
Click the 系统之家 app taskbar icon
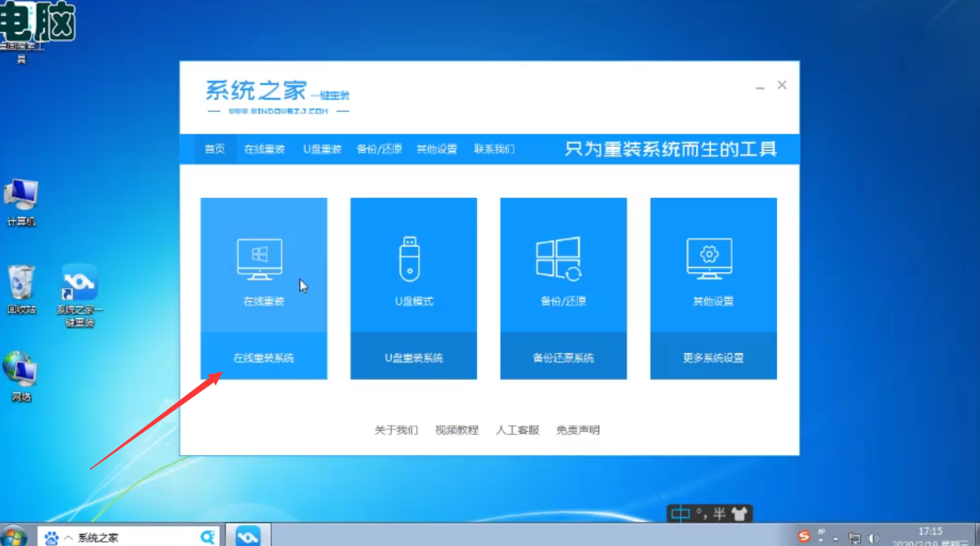click(x=247, y=536)
